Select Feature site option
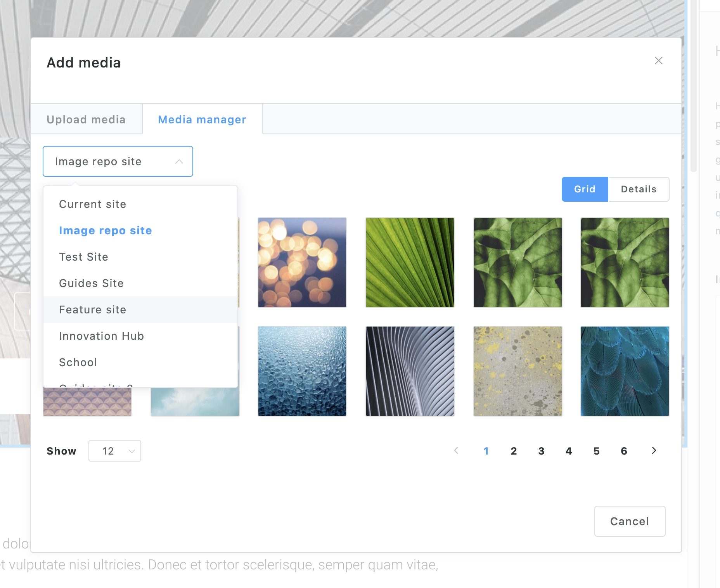The image size is (720, 588). point(93,310)
